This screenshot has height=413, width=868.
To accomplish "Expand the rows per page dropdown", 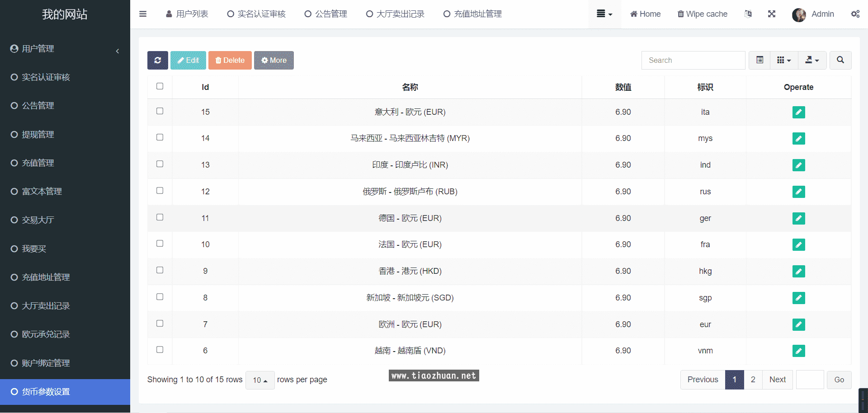I will click(x=260, y=380).
